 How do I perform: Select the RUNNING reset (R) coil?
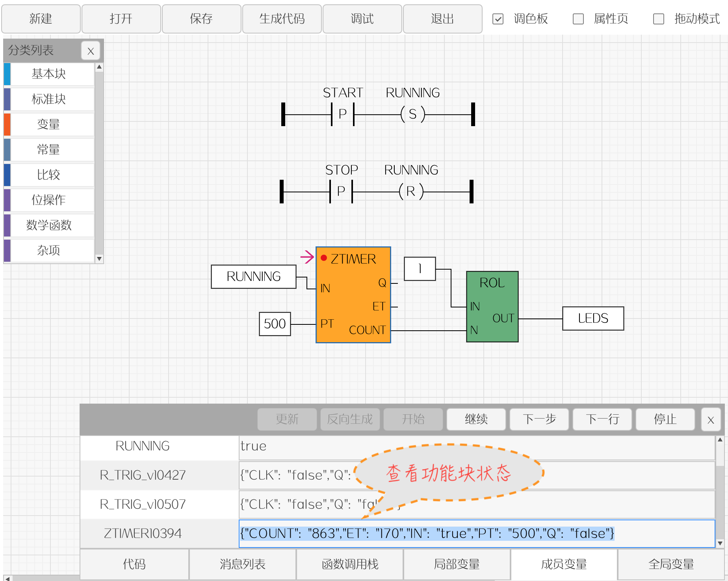(x=411, y=192)
